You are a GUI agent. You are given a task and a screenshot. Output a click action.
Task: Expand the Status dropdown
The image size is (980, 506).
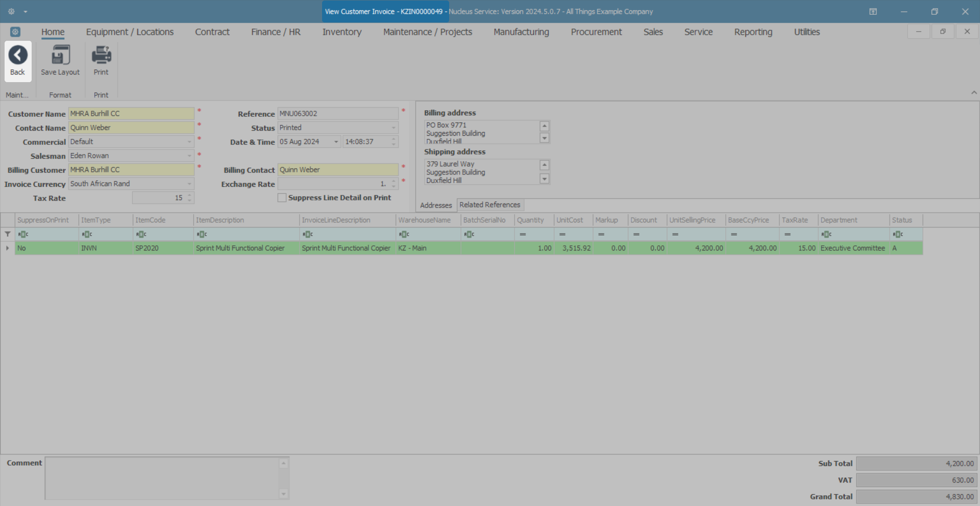coord(394,128)
